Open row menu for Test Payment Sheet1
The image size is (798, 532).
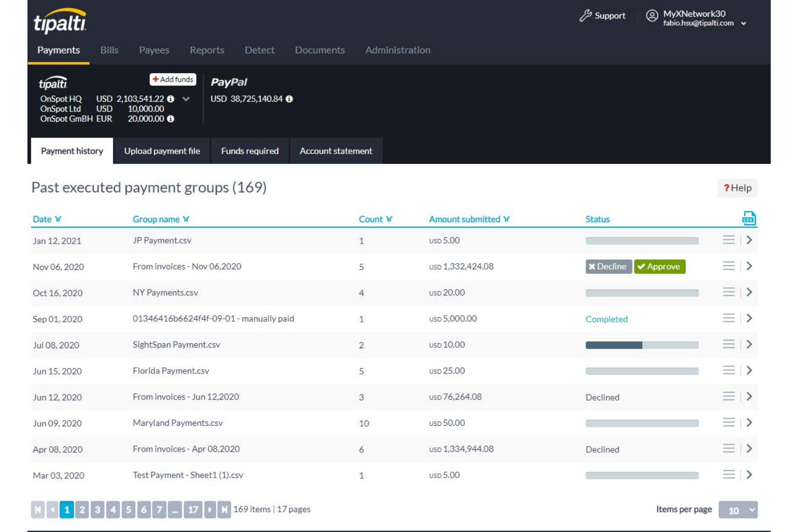click(x=728, y=474)
